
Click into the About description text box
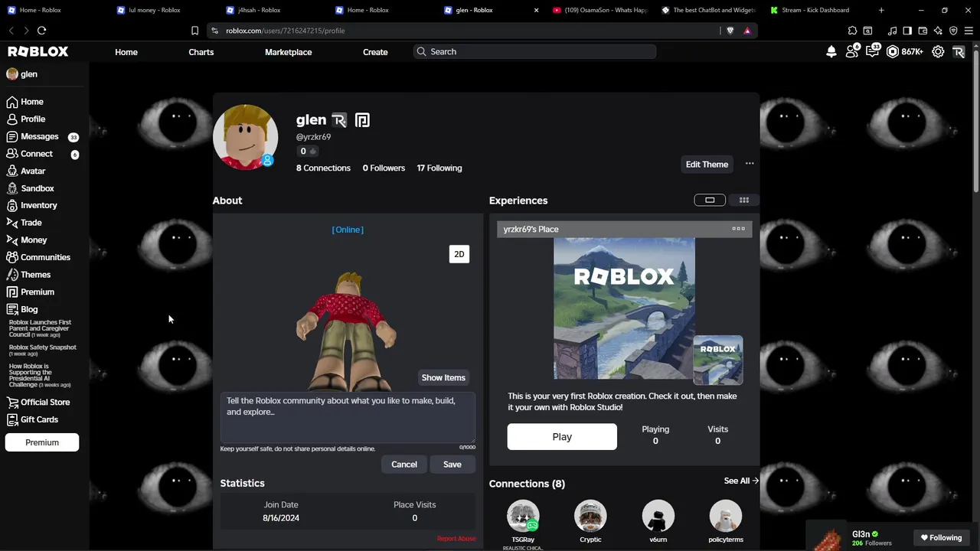348,417
